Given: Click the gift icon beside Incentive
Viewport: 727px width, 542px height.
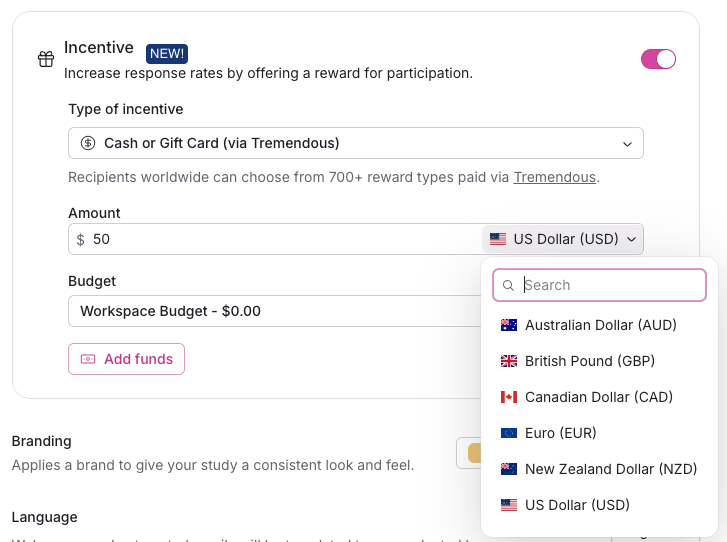Looking at the screenshot, I should point(46,59).
